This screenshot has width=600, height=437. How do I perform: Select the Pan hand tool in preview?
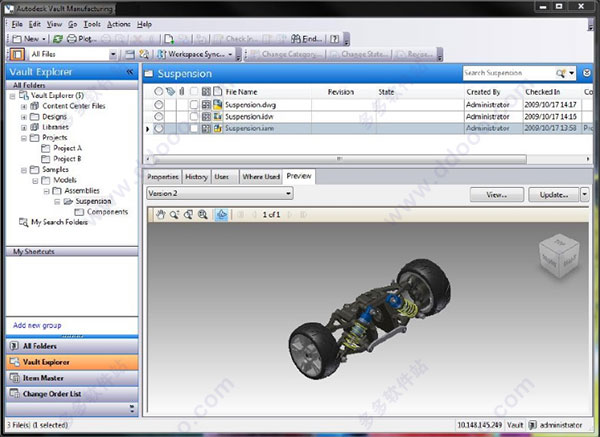coord(160,215)
